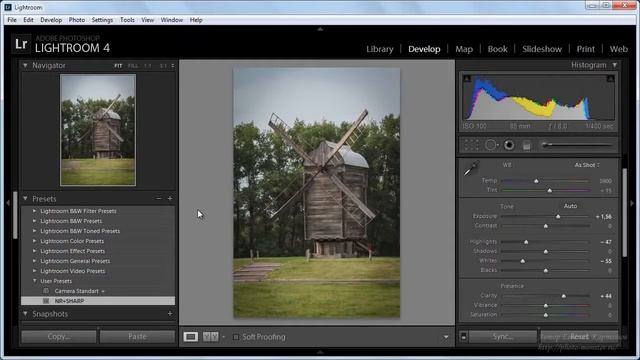
Task: Set Navigator zoom to 1:1
Action: click(148, 66)
